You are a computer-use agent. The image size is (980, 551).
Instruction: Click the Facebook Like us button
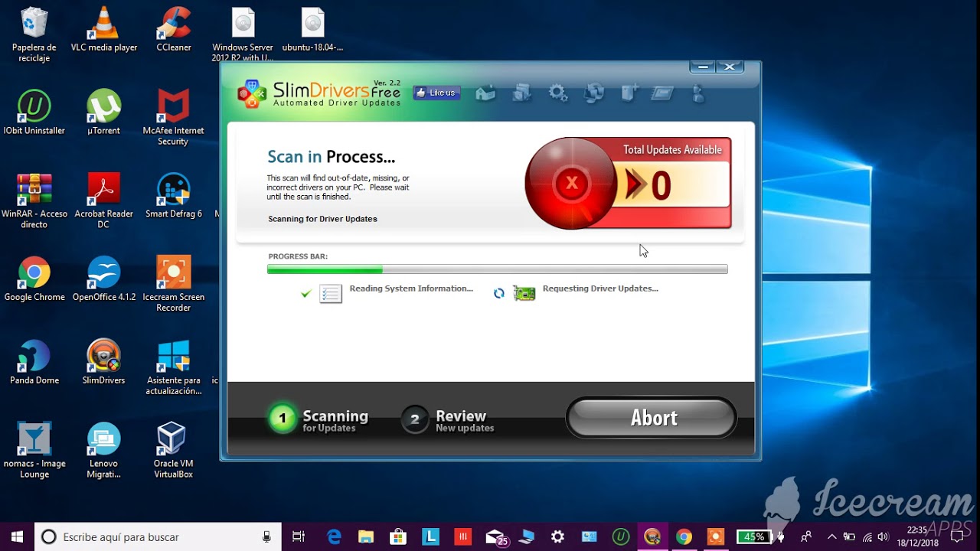436,93
